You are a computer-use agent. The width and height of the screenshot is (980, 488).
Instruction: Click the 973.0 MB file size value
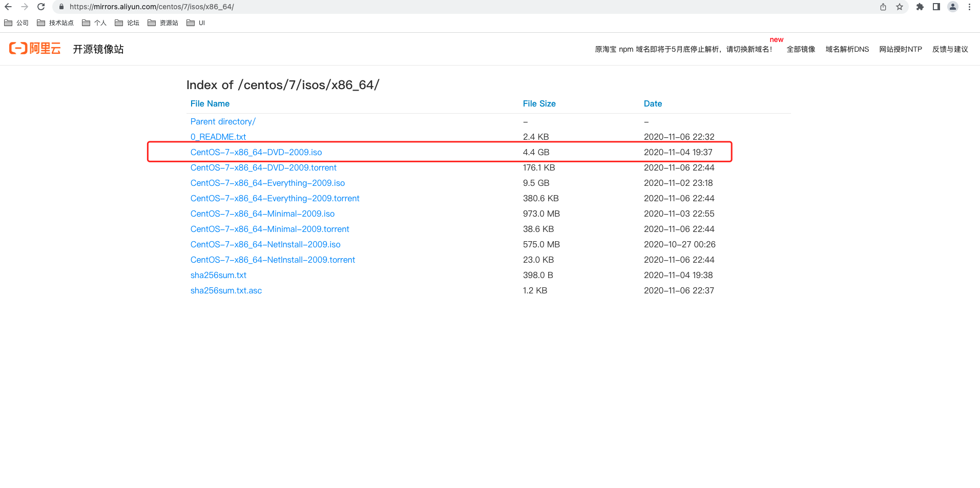pos(541,214)
